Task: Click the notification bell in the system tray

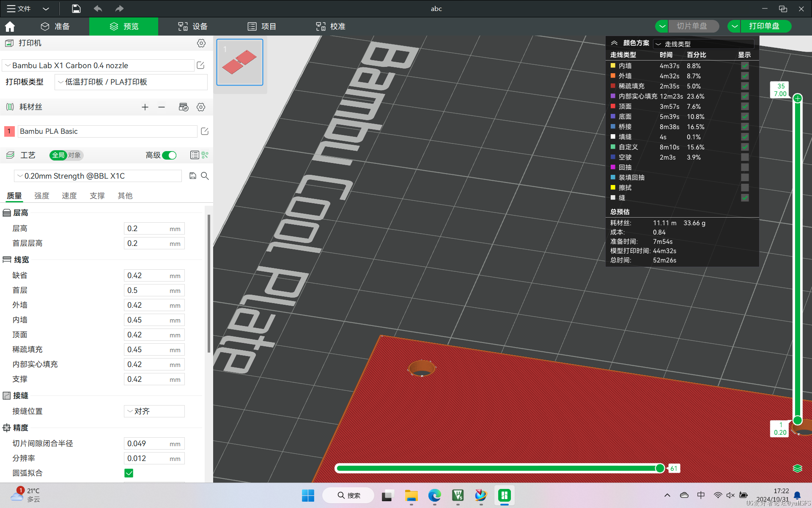Action: coord(797,495)
